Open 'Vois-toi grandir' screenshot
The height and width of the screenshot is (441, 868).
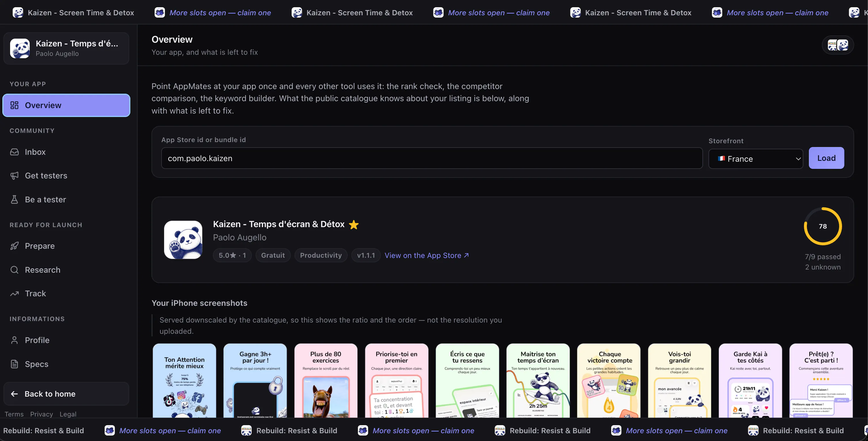tap(680, 381)
